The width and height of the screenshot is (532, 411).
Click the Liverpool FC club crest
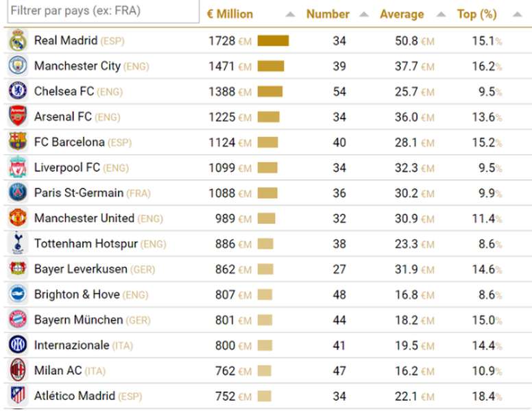click(x=18, y=167)
